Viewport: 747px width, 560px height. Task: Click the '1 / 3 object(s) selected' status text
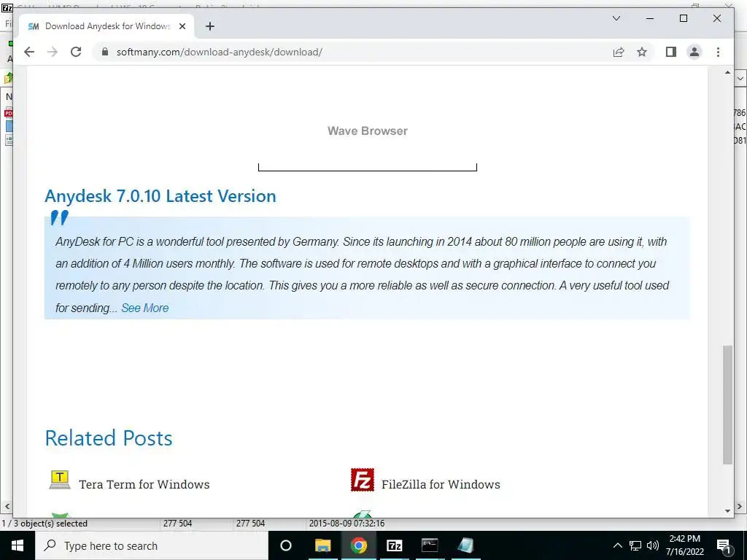pos(44,524)
